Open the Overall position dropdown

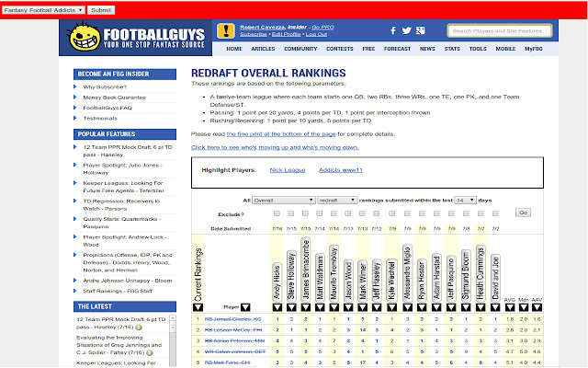pos(284,201)
